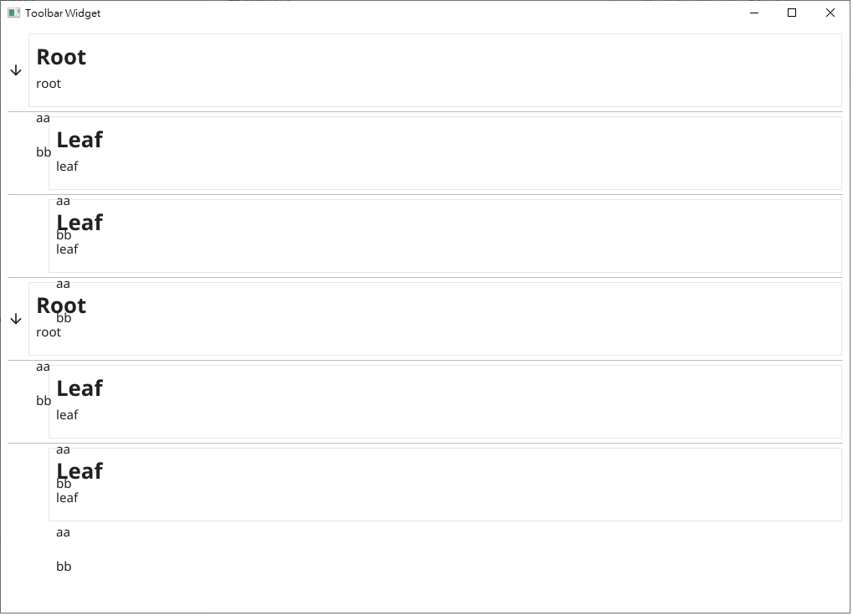Toggle the "bb" item overlapping the second Root

[x=64, y=318]
